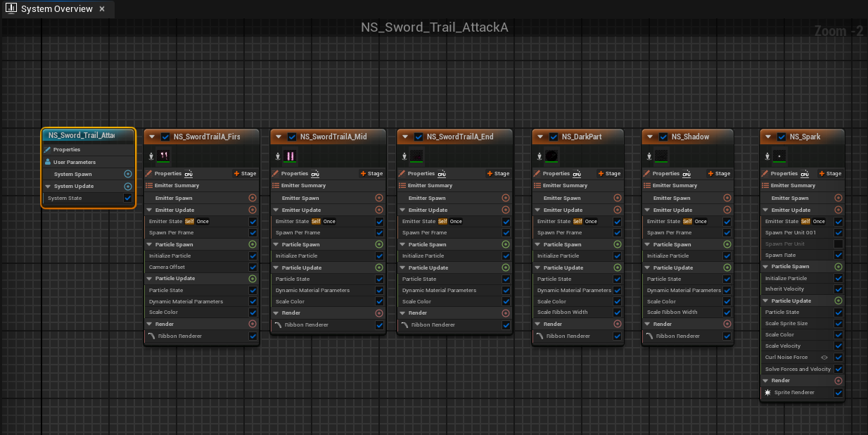
Task: Add module to NS_SwordTrailA_End Particle Spawn
Action: (x=506, y=244)
